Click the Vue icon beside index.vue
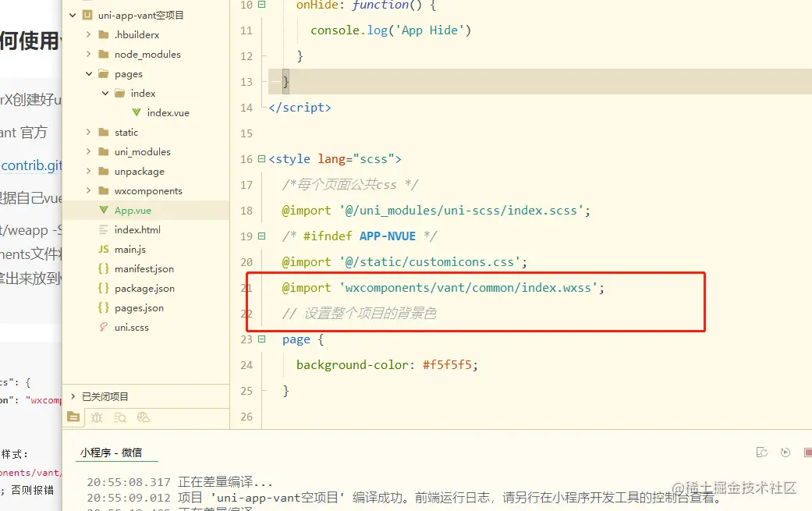 tap(137, 112)
